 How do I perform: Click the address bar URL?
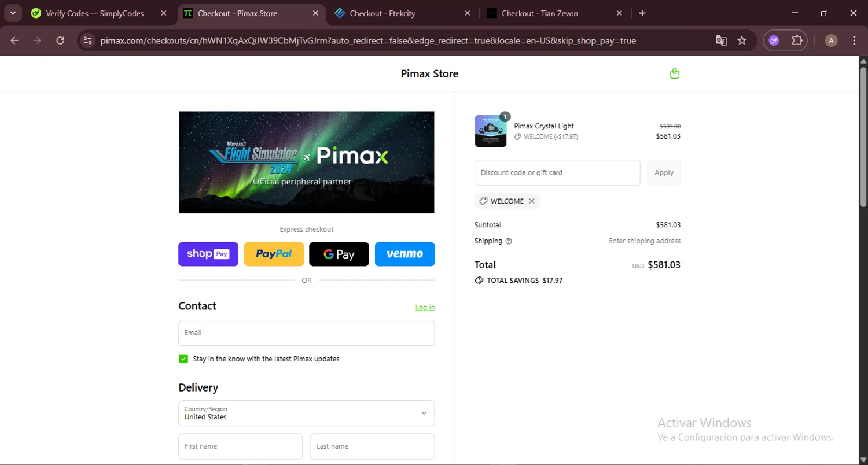[x=368, y=40]
